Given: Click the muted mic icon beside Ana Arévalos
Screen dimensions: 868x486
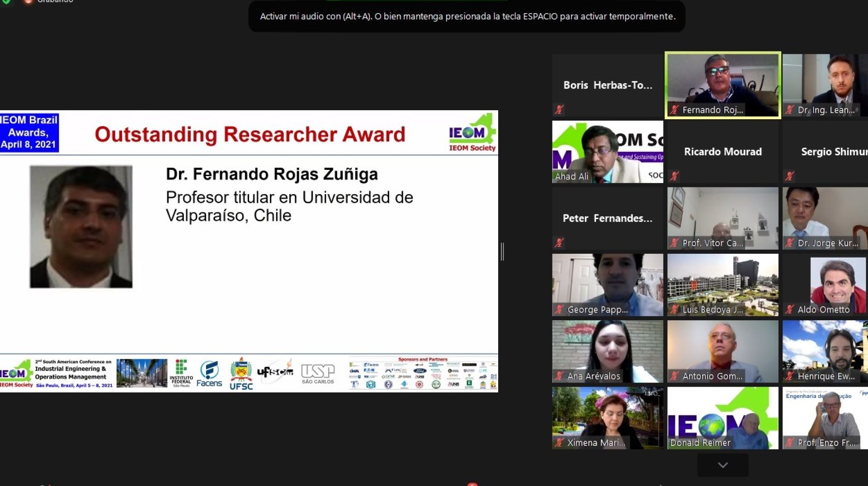Looking at the screenshot, I should 559,376.
